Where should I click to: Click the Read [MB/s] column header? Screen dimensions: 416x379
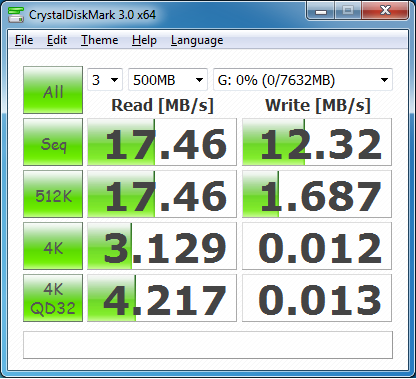162,106
